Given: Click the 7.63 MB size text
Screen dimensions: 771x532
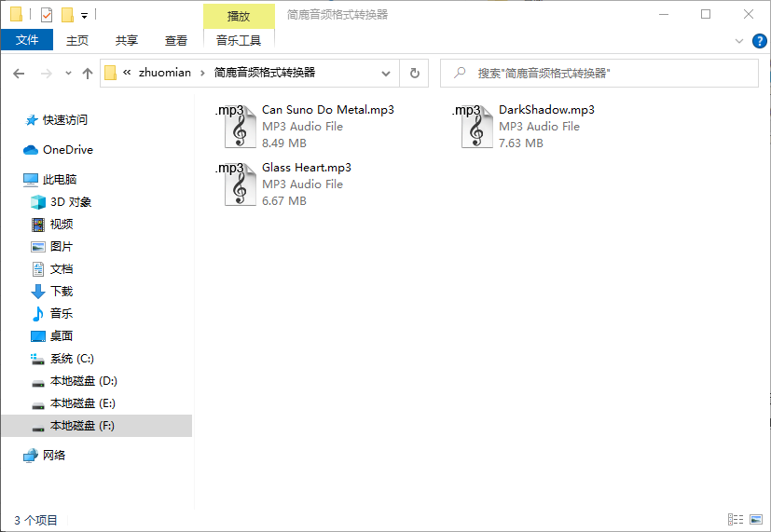Looking at the screenshot, I should coord(521,143).
